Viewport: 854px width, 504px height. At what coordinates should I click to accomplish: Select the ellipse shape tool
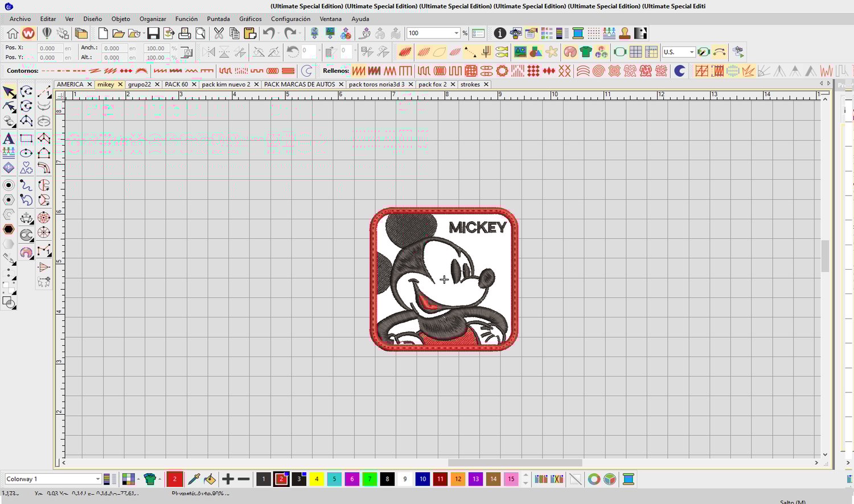coord(26,153)
